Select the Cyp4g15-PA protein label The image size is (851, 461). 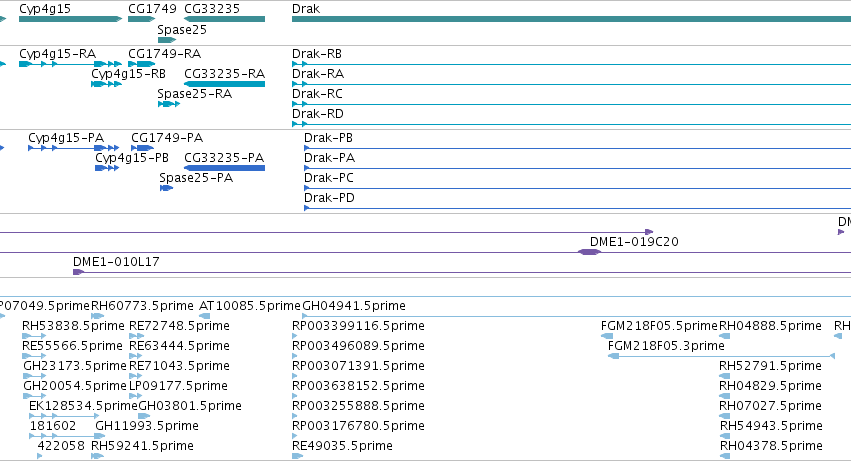pos(66,138)
